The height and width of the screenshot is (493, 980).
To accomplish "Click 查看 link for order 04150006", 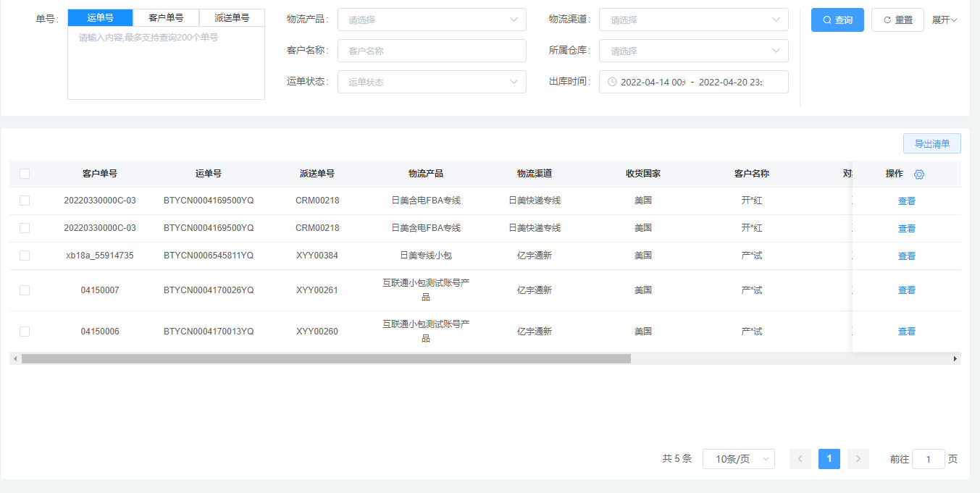I will coord(906,332).
